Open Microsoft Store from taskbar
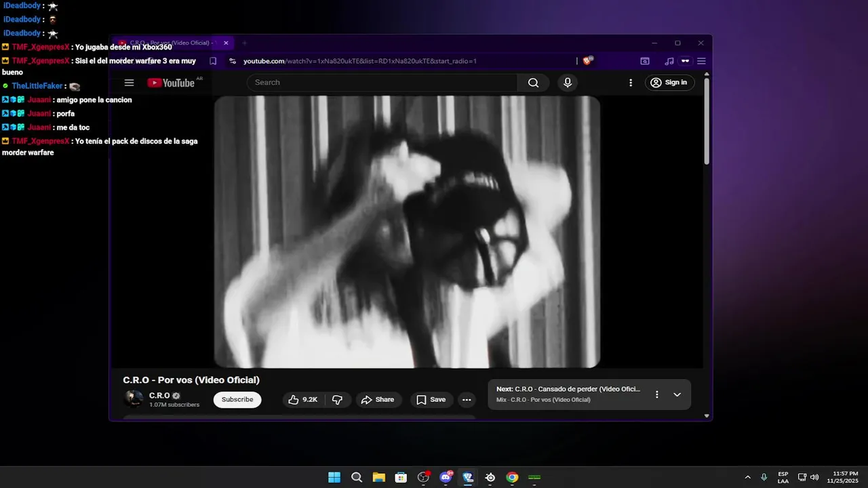The width and height of the screenshot is (868, 488). coord(401,477)
